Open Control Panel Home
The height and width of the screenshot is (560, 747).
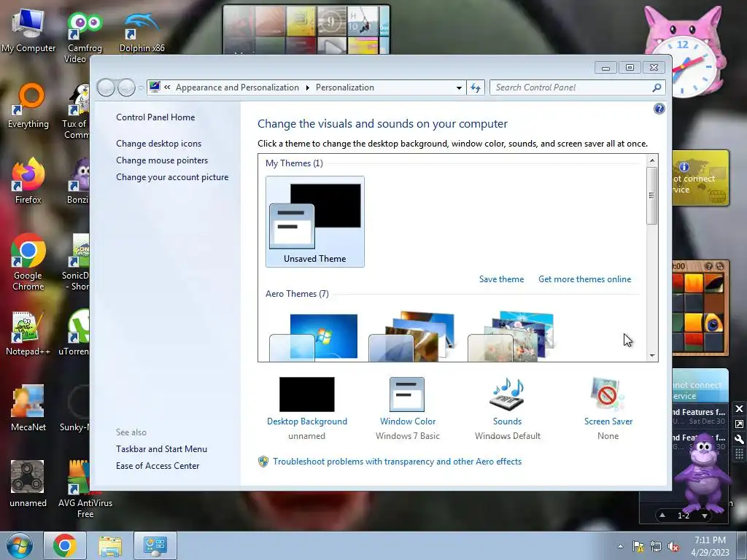point(155,117)
